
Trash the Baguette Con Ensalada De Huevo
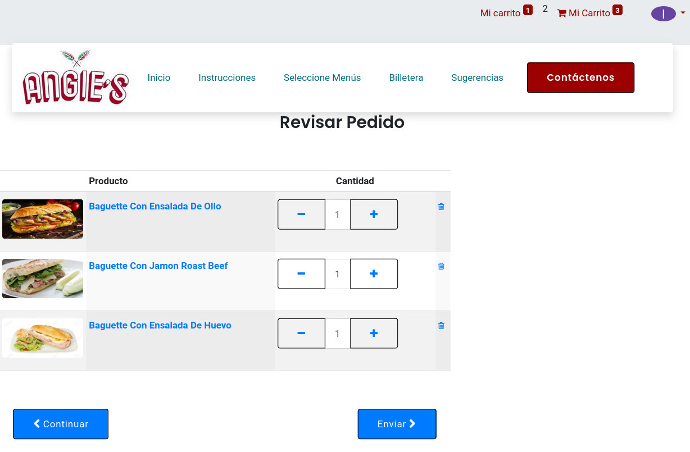point(441,326)
